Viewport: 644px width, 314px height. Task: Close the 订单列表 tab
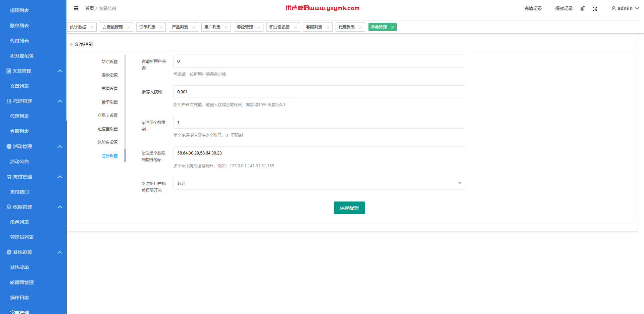161,27
